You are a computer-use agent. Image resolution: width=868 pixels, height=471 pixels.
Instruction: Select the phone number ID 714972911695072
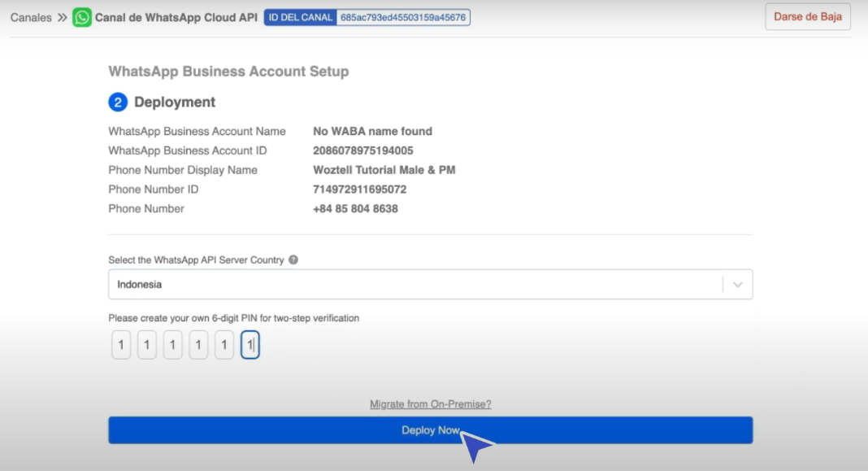pyautogui.click(x=360, y=190)
